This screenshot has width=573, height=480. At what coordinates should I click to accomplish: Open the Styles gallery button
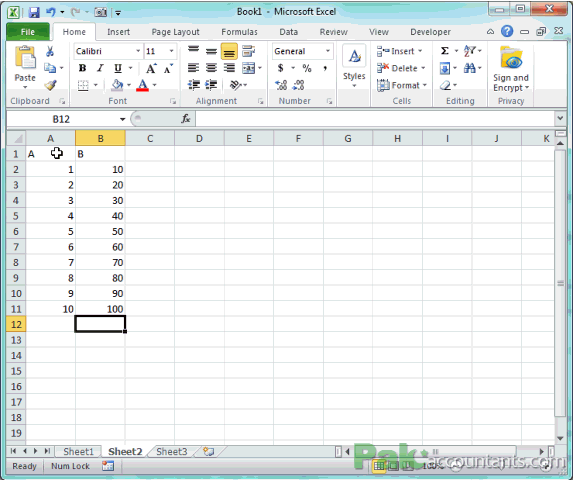354,67
